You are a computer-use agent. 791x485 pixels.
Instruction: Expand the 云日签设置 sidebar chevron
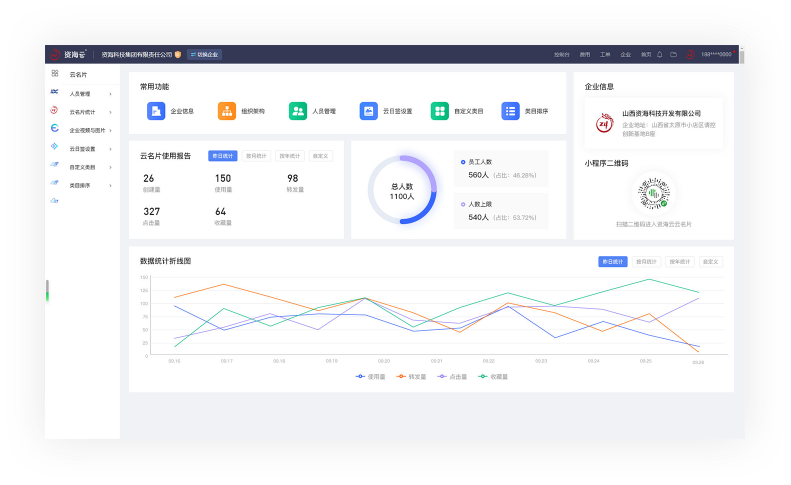[110, 149]
